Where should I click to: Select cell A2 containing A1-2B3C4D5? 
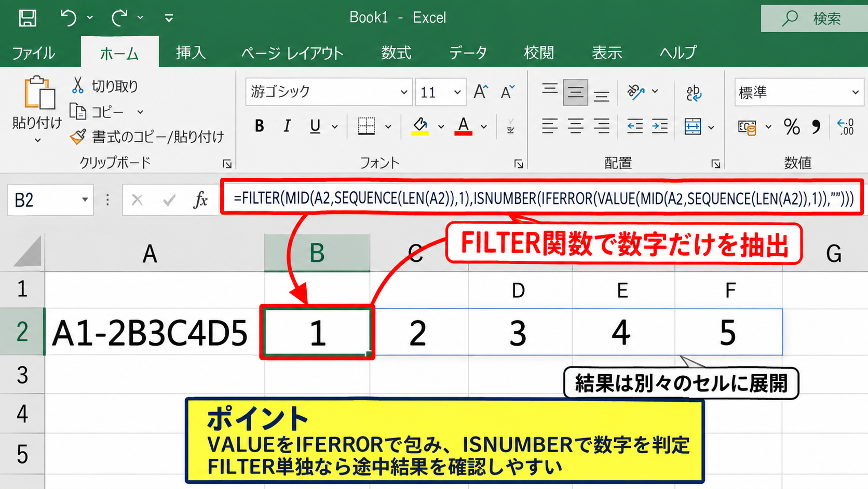click(155, 332)
